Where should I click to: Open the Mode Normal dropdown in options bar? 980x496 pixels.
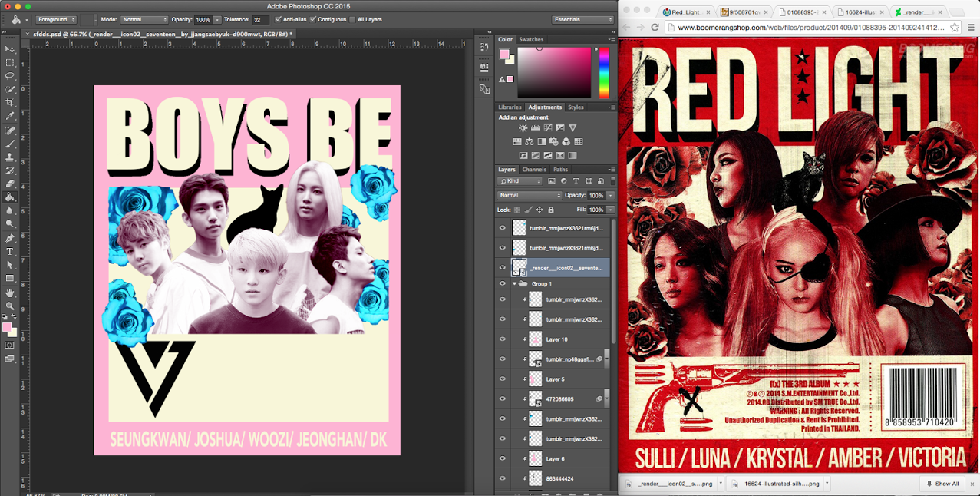(144, 19)
